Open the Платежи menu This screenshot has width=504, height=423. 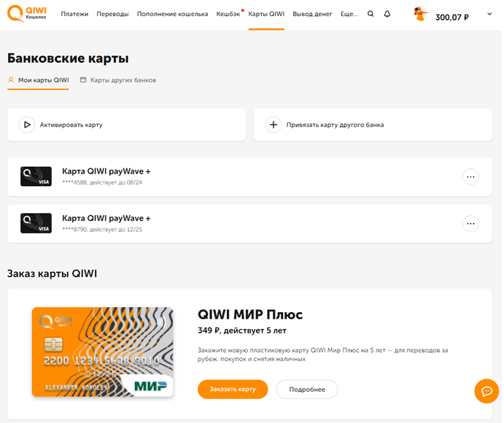click(x=74, y=14)
